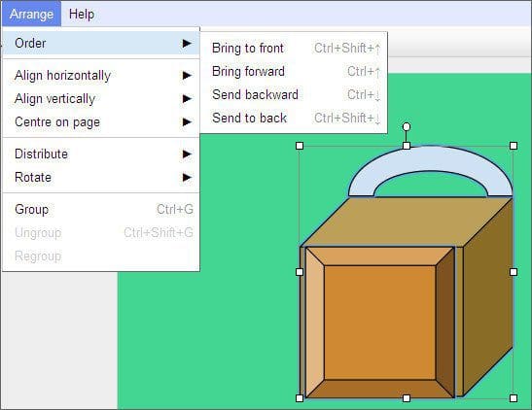Select the light blue arch handle shape
The width and height of the screenshot is (532, 410).
point(430,159)
